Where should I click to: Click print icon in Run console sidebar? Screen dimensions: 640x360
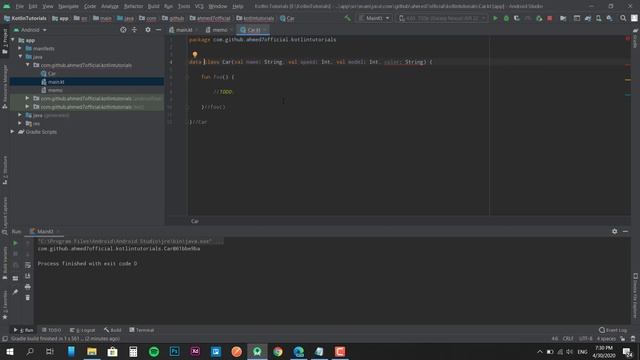pyautogui.click(x=28, y=287)
